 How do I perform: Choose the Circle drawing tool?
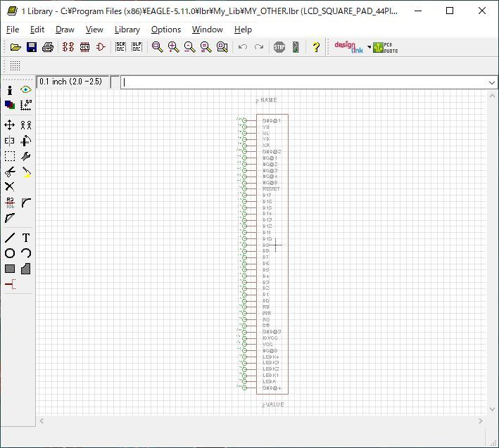point(10,253)
